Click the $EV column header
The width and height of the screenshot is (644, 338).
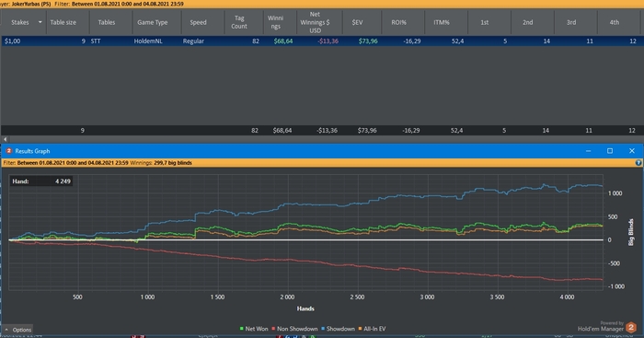pyautogui.click(x=357, y=22)
